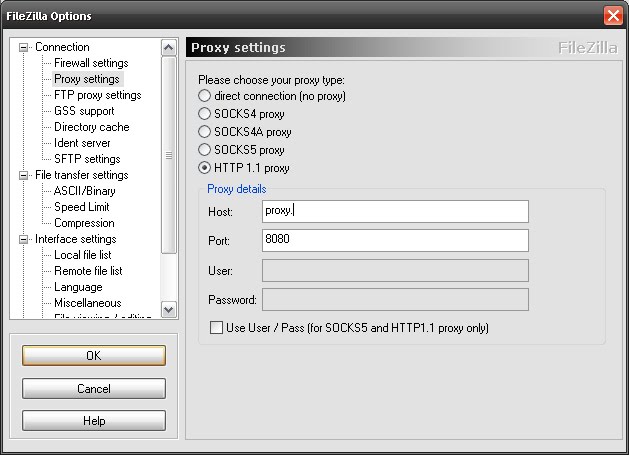Go to GSS support settings
This screenshot has width=629, height=455.
click(84, 111)
